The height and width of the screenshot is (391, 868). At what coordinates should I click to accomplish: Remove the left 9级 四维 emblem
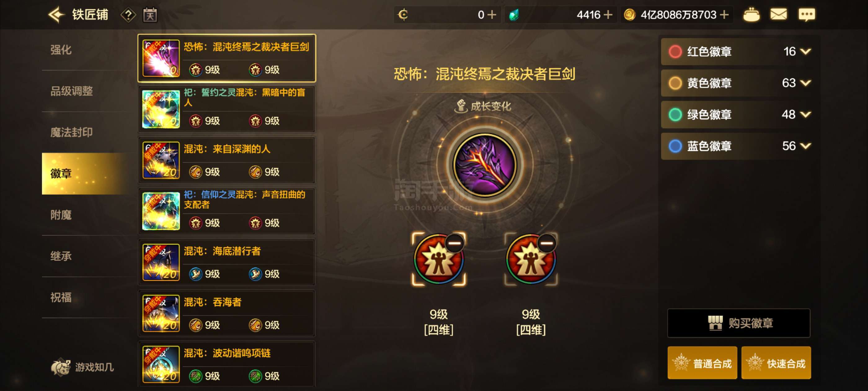click(454, 243)
